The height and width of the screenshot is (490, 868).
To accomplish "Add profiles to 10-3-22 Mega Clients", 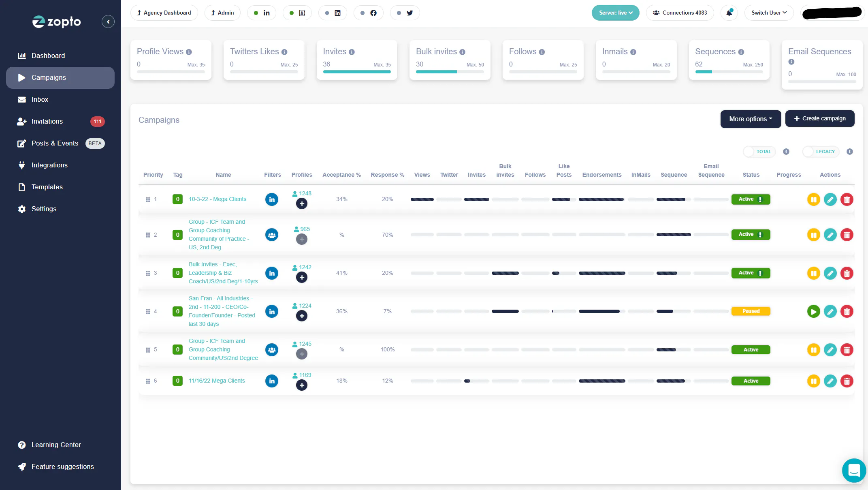I will [302, 204].
